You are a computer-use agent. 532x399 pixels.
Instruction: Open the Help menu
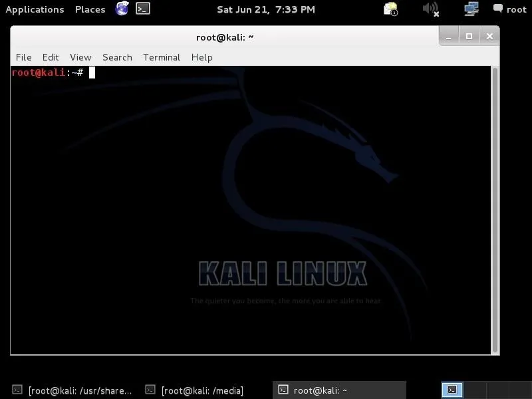201,57
